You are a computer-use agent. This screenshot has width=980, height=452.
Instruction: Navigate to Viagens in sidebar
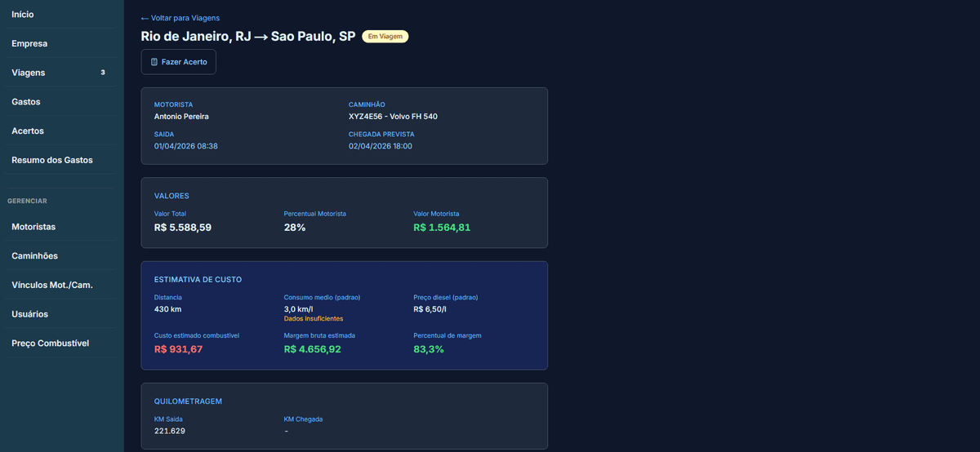click(29, 73)
